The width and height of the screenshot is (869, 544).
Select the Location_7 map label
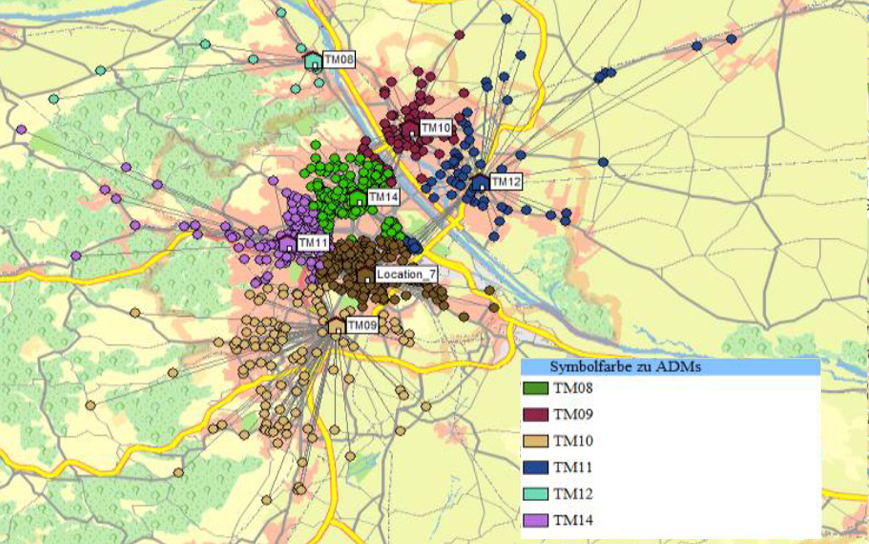tap(407, 274)
